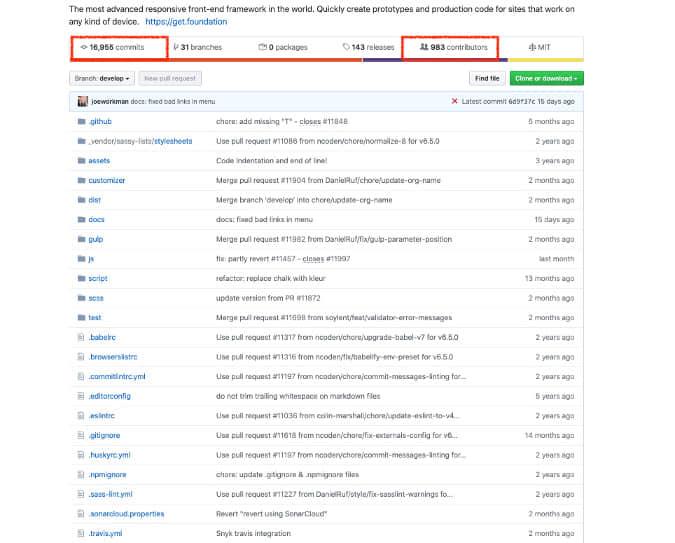The image size is (675, 543).
Task: Click the branch icon beside 31 branches
Action: pyautogui.click(x=175, y=47)
